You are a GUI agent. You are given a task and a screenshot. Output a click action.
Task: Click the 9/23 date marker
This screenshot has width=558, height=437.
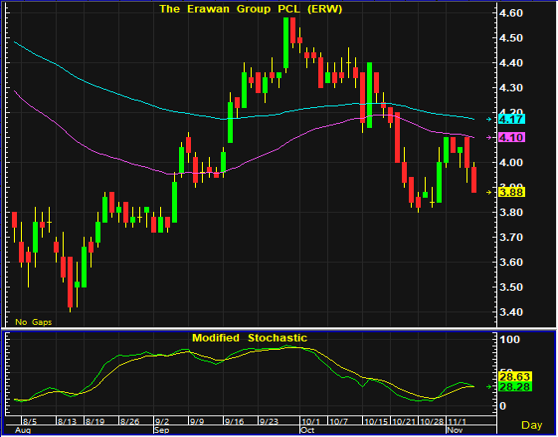coord(269,422)
